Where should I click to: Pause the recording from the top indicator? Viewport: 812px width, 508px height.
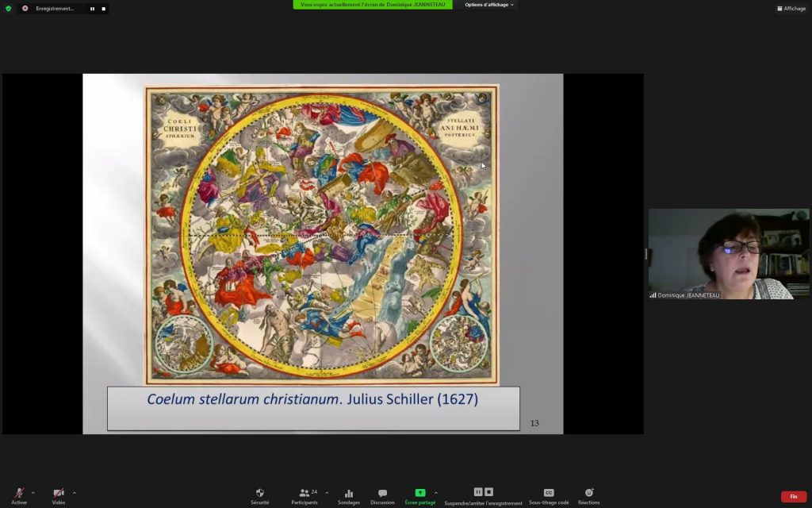coord(92,9)
